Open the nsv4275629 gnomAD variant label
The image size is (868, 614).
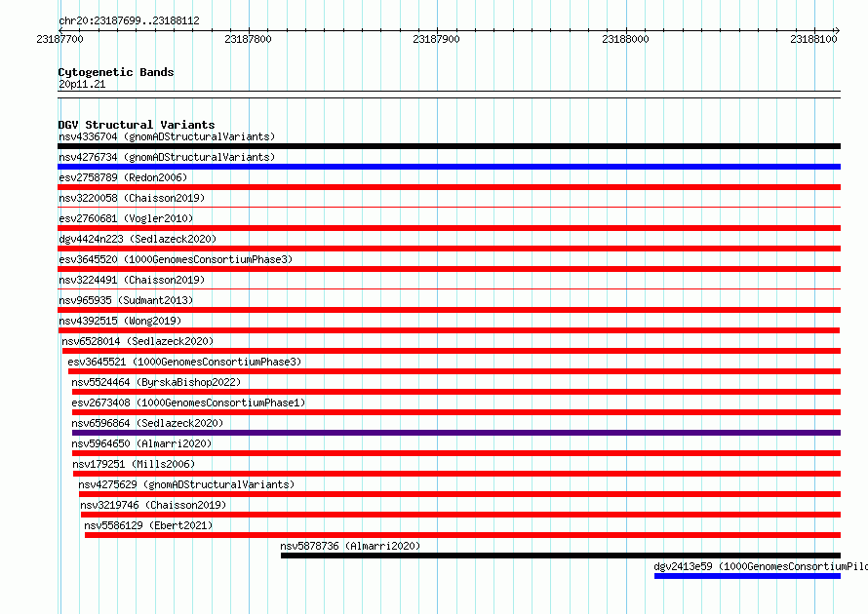186,484
